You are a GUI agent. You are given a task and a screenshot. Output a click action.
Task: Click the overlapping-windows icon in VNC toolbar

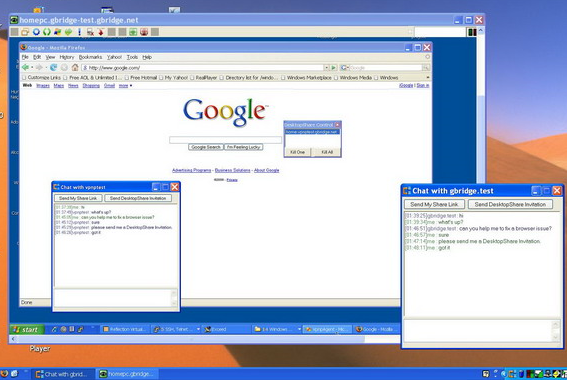(25, 32)
